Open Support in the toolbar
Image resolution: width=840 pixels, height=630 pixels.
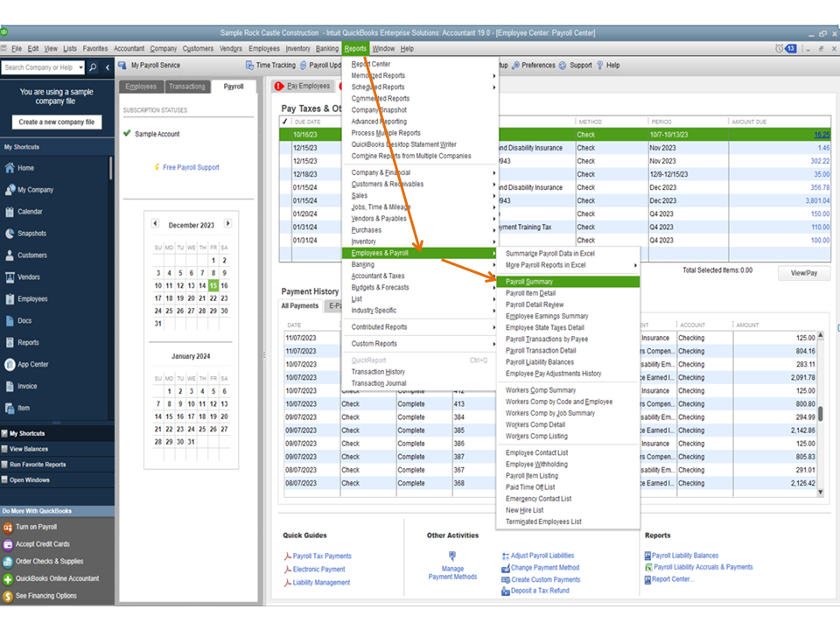tap(576, 66)
